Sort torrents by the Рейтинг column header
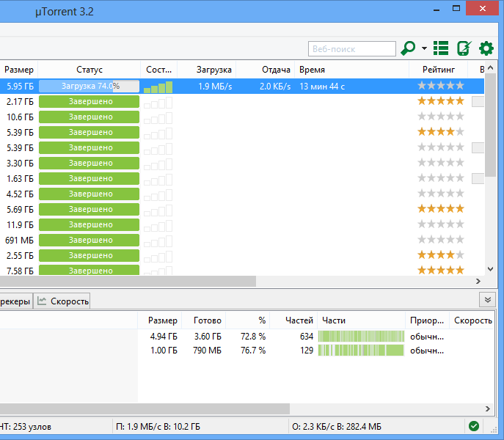The image size is (504, 440). [438, 70]
